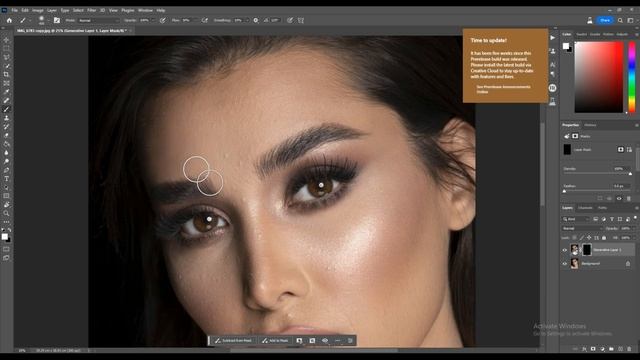
Task: Toggle lock all in Layers lock row
Action: point(604,238)
